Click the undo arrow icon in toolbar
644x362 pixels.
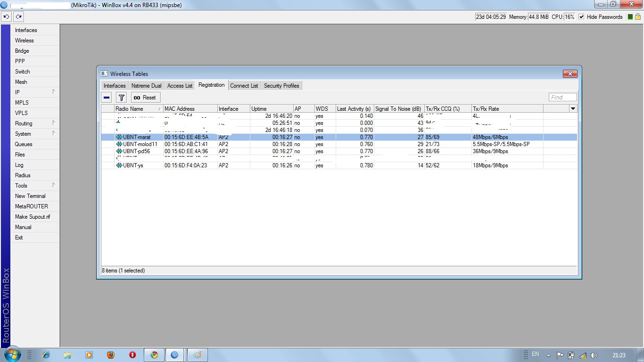pos(7,16)
